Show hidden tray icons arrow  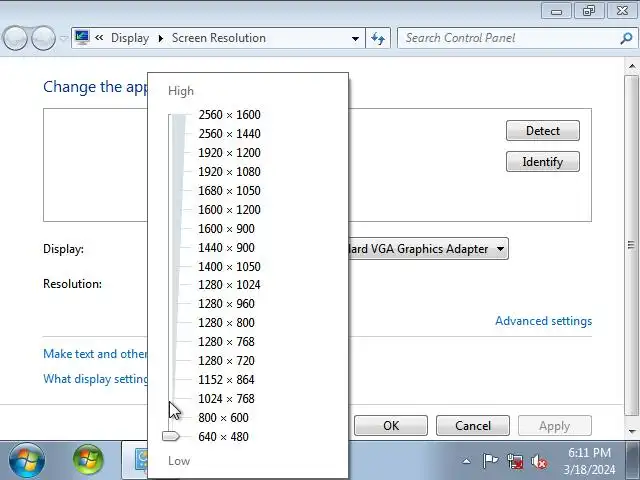tap(467, 462)
